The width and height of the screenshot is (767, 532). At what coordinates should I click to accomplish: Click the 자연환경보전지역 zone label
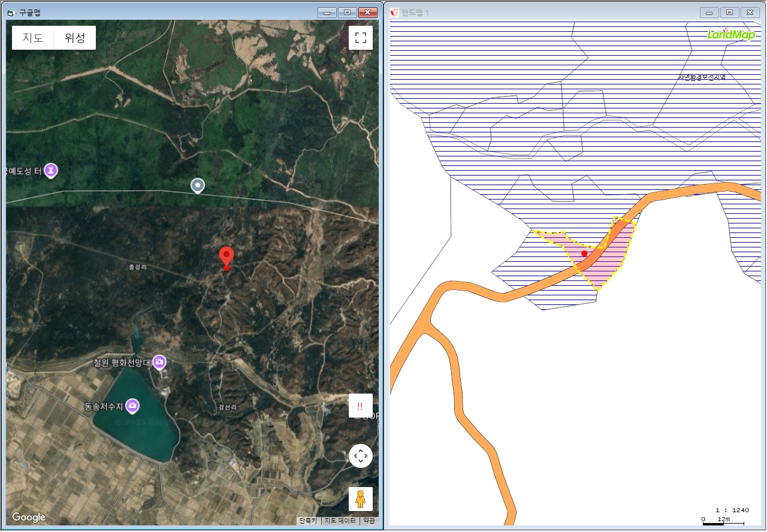click(701, 77)
